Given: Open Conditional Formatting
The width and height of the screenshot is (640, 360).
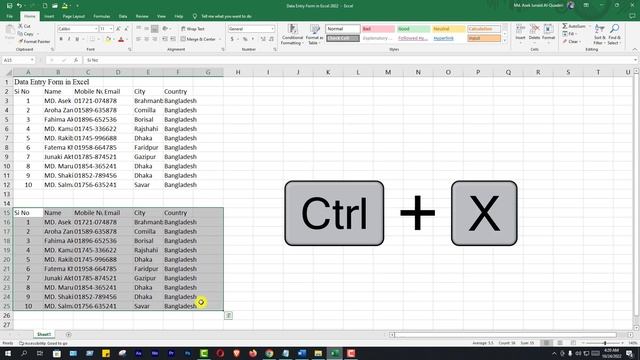Looking at the screenshot, I should point(292,34).
